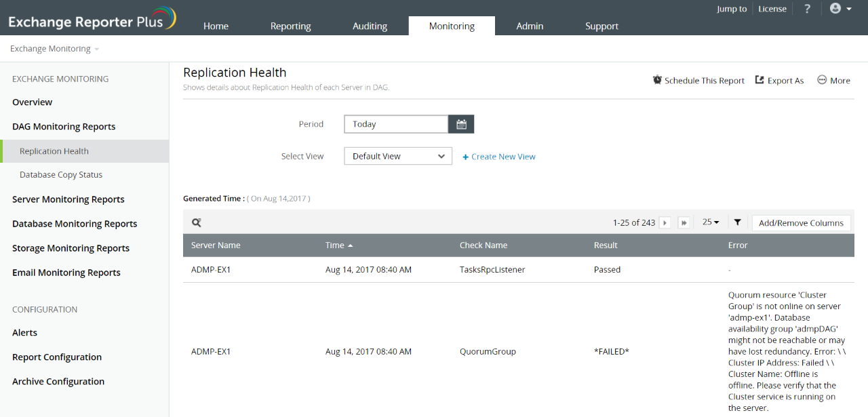
Task: Click the Quorum resource error message
Action: click(x=787, y=352)
